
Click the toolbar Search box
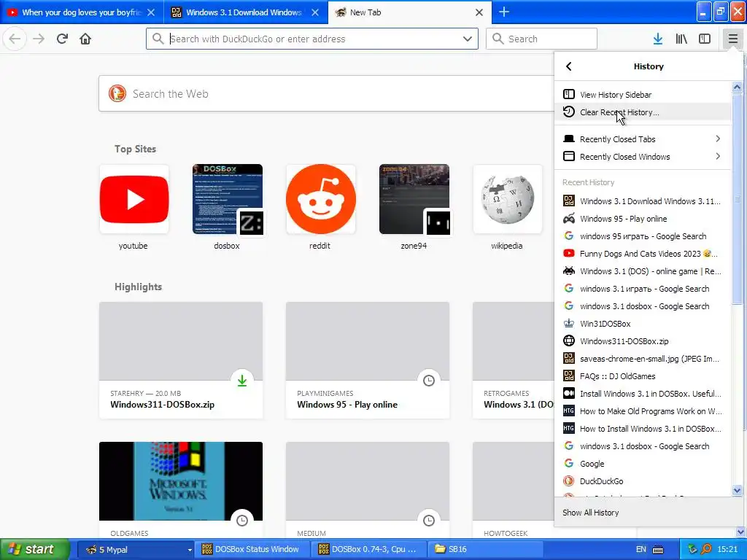point(541,39)
